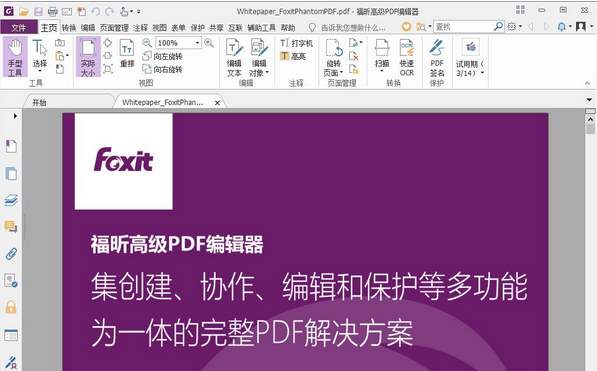Click the open folder icon in quick access toolbar
Viewport: 597px width, 371px height.
click(24, 11)
